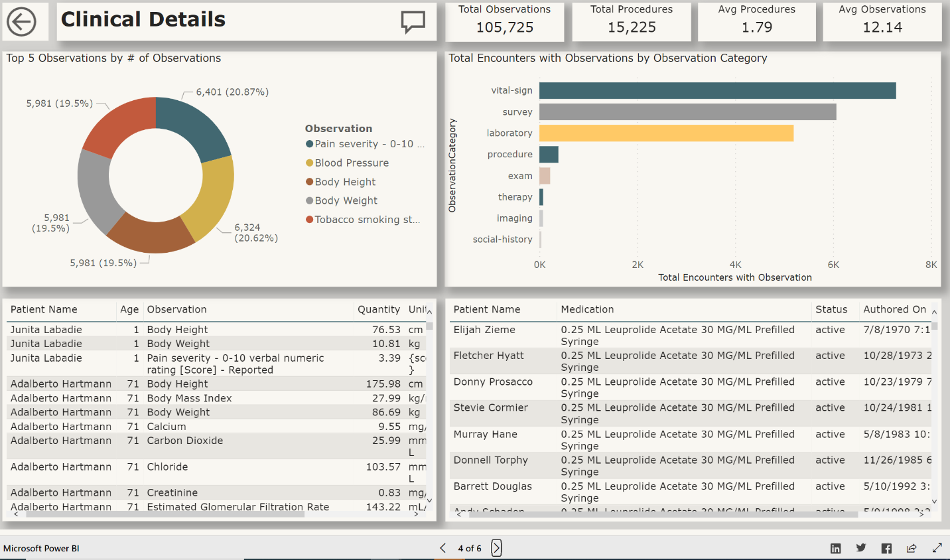Viewport: 950px width, 560px height.
Task: Click the imaging bar in chart
Action: tap(541, 218)
